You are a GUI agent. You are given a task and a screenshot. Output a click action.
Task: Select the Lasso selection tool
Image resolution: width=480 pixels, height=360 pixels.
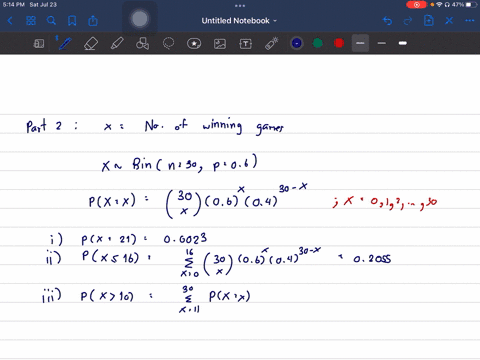168,43
